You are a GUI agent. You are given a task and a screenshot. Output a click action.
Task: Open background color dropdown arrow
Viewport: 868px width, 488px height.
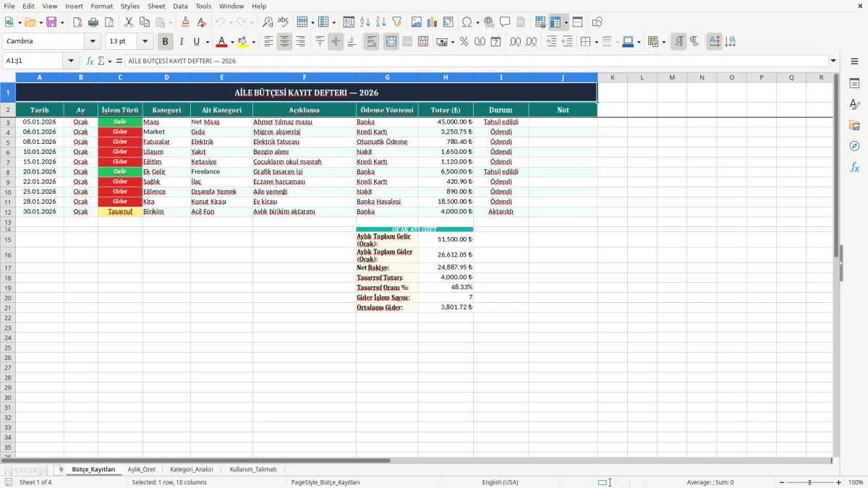click(x=253, y=42)
